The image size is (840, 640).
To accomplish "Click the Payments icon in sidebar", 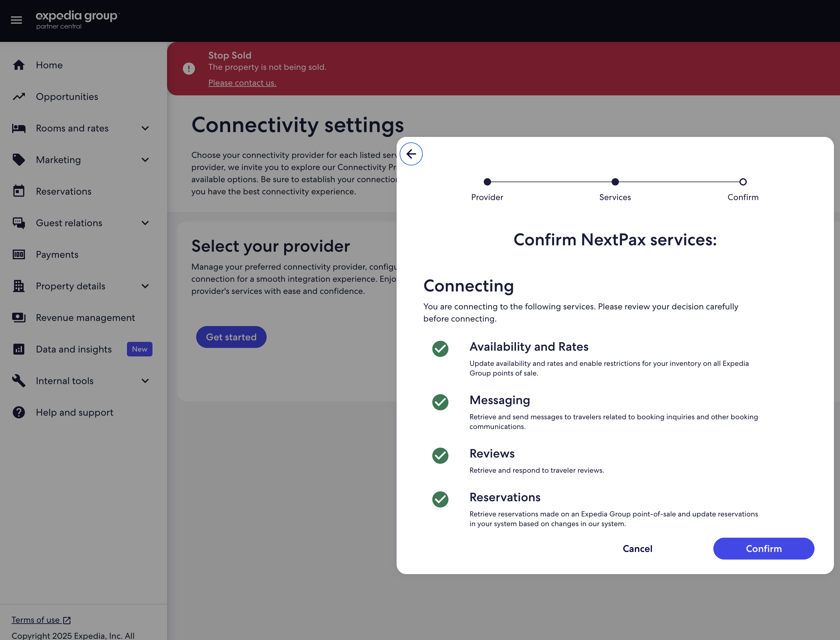I will (x=19, y=254).
